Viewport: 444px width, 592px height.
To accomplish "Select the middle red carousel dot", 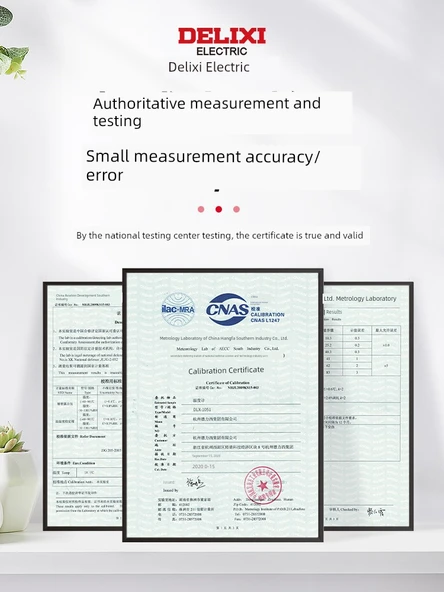I will tap(219, 209).
